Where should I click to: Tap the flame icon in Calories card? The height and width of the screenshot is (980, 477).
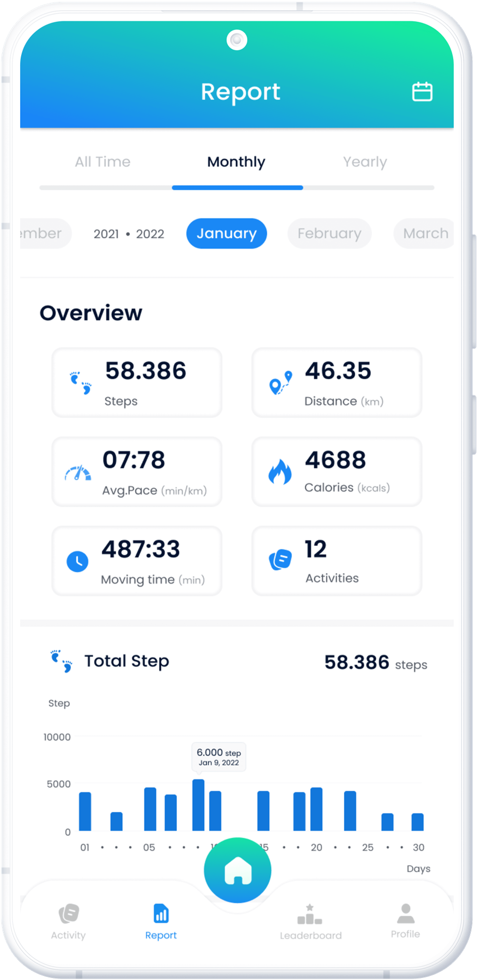[280, 471]
